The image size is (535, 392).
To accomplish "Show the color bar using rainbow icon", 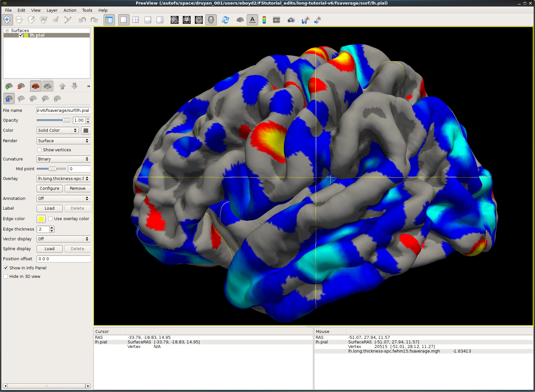I will (x=264, y=20).
